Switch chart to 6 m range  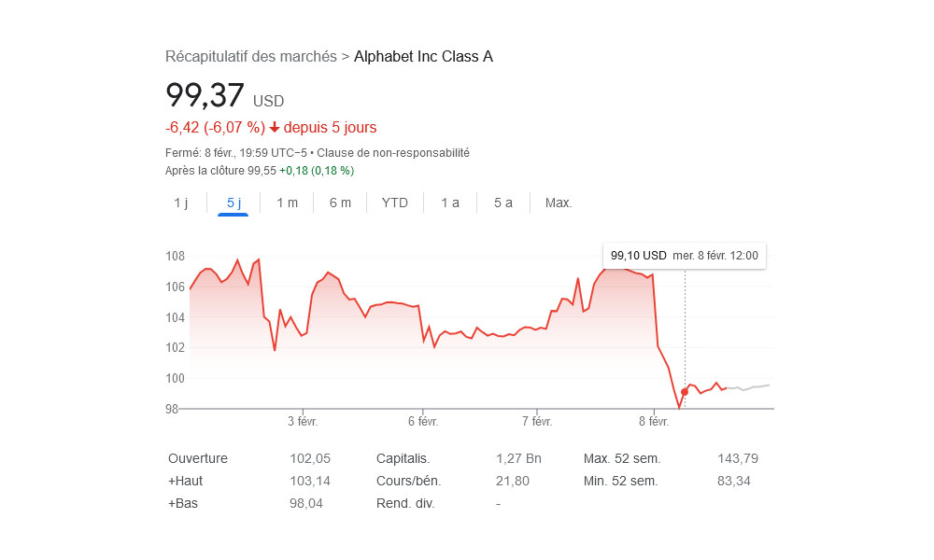click(340, 203)
